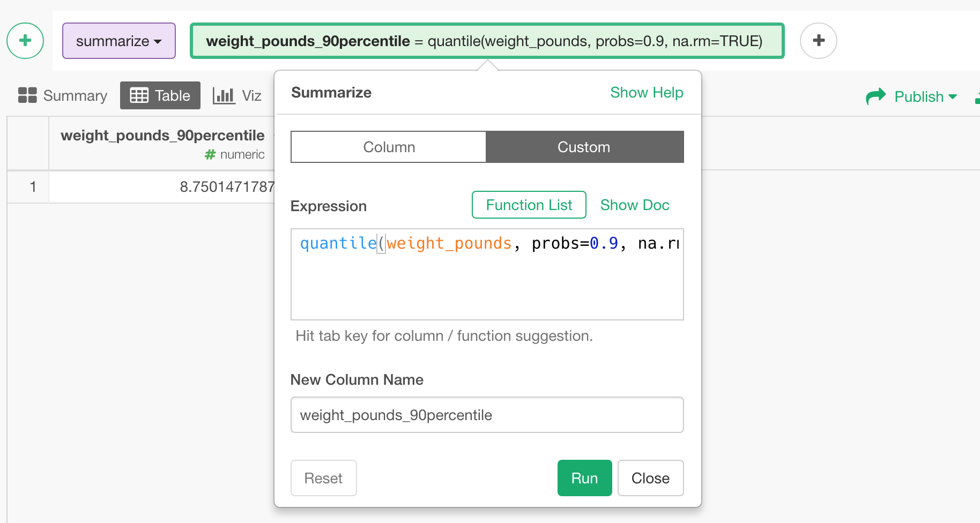Click the Show Doc link
980x523 pixels.
point(634,205)
